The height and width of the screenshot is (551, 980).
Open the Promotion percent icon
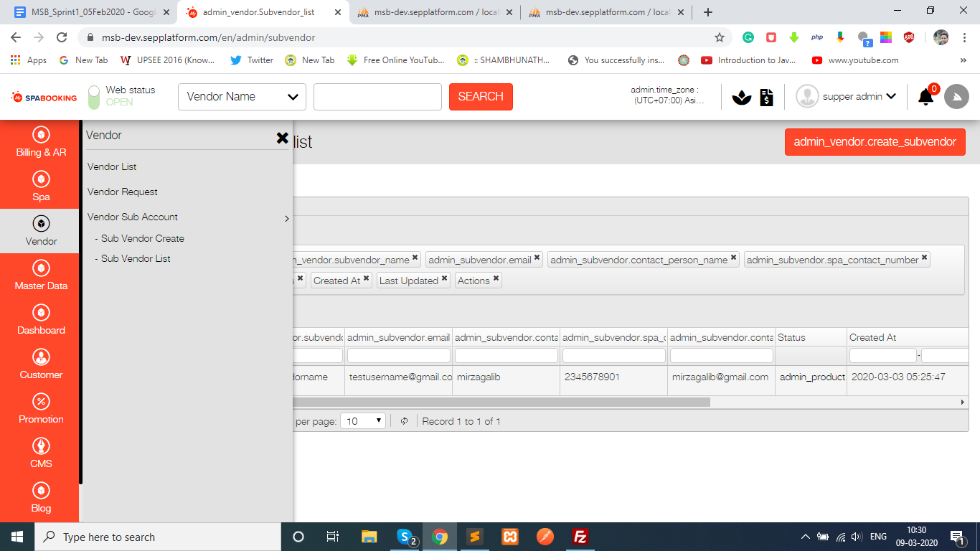pyautogui.click(x=41, y=402)
